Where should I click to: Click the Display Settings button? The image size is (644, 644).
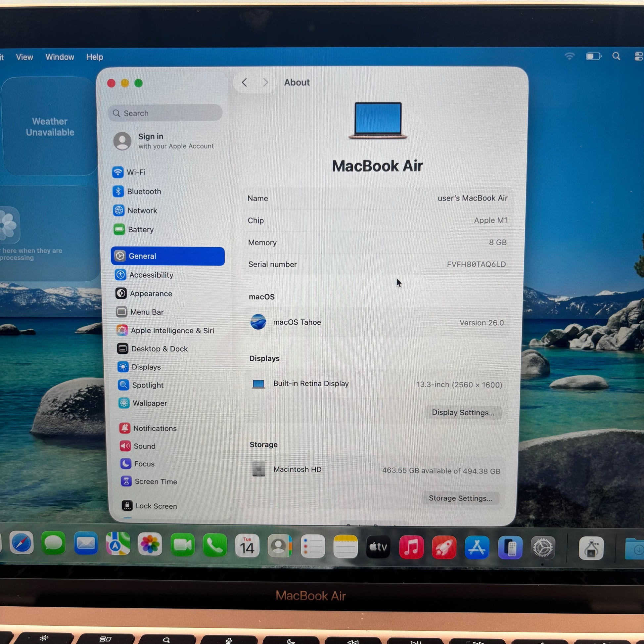point(463,413)
